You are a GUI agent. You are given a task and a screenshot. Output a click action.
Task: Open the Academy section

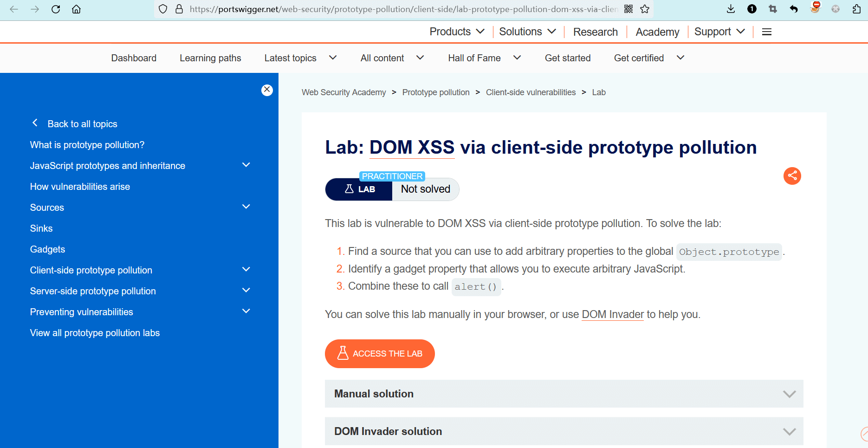coord(657,32)
